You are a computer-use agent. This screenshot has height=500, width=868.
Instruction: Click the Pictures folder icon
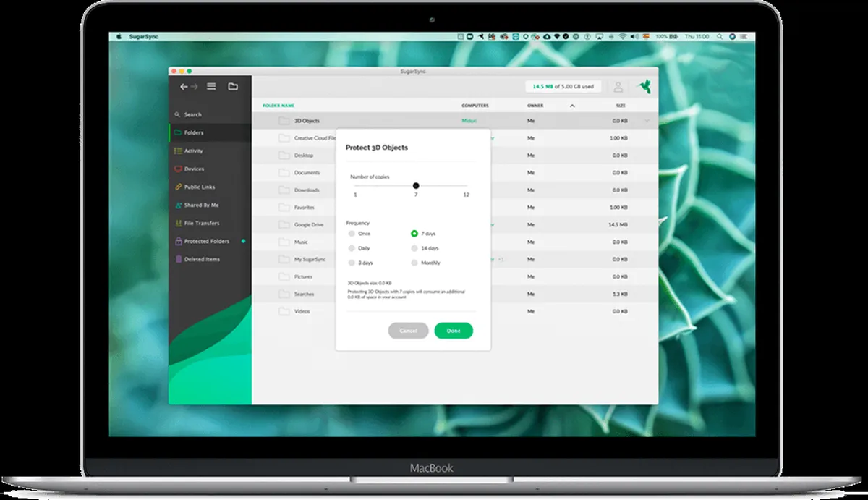click(284, 276)
